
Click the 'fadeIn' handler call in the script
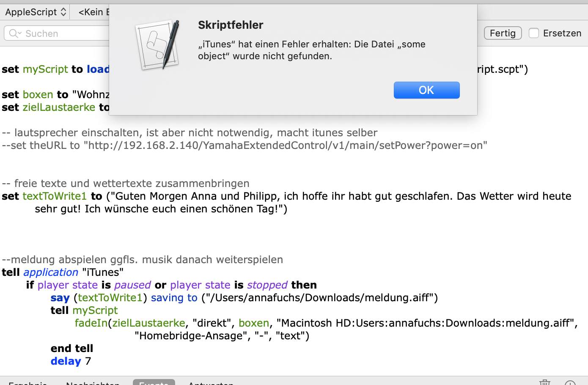pos(91,323)
